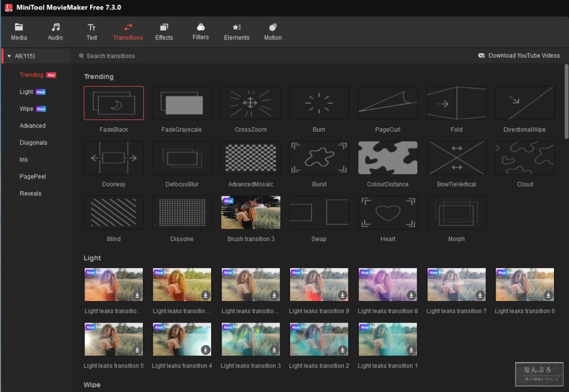Click the Transitions tab
The height and width of the screenshot is (392, 569).
(128, 32)
